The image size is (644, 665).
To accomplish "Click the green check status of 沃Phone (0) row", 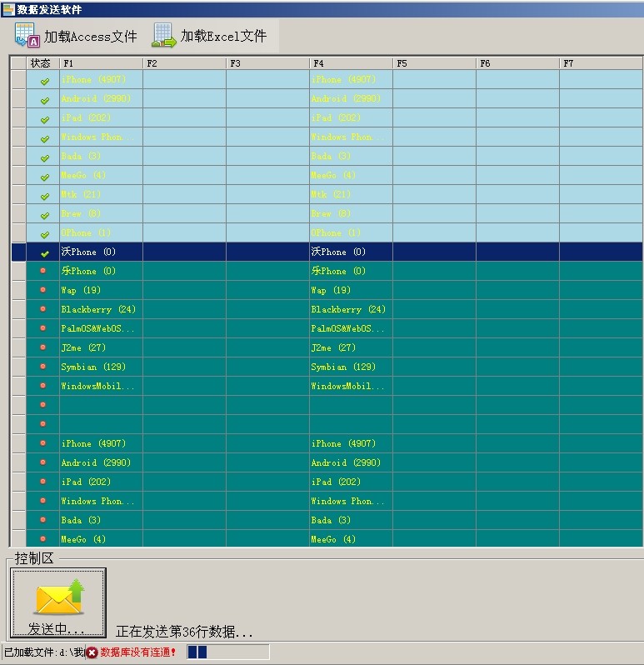I will point(44,253).
